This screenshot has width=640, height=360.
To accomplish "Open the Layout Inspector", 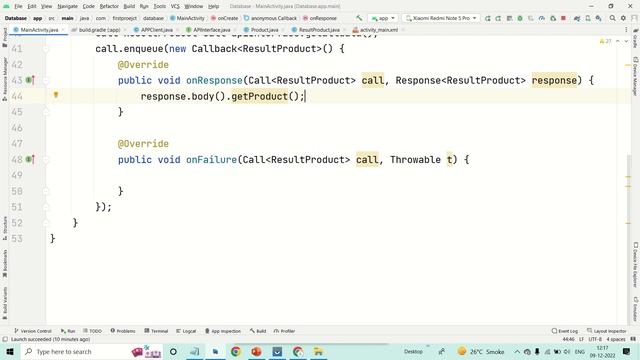I will tap(607, 331).
